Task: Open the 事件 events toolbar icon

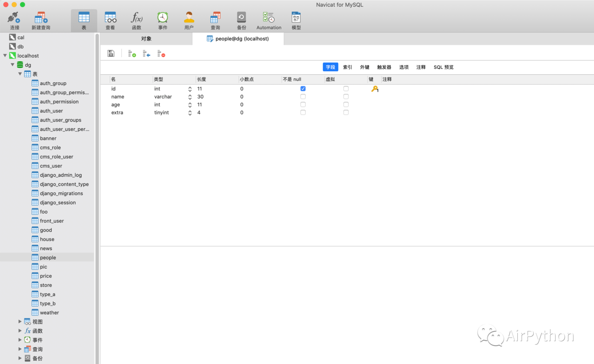Action: click(163, 21)
